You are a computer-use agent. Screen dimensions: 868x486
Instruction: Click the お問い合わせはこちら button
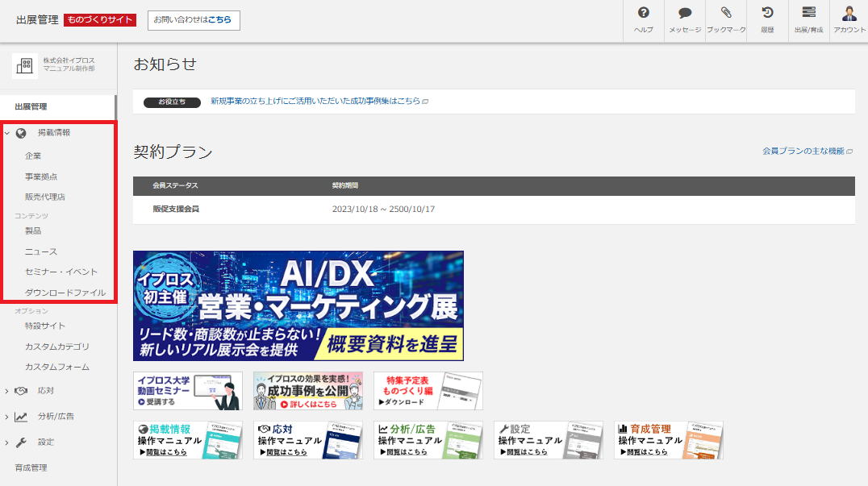pos(194,21)
